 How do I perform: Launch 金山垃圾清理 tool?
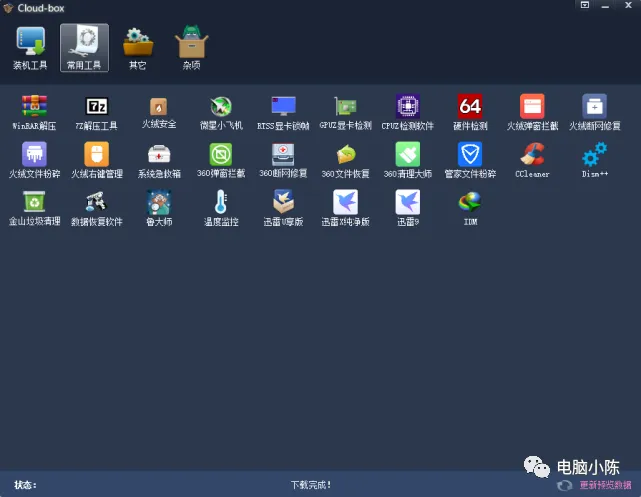tap(34, 208)
